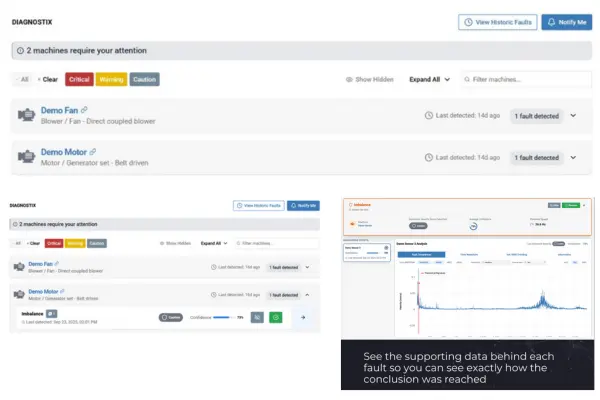Click the orange machine icon in the fault detail header
Screen dimensions: 600x400
pos(352,224)
